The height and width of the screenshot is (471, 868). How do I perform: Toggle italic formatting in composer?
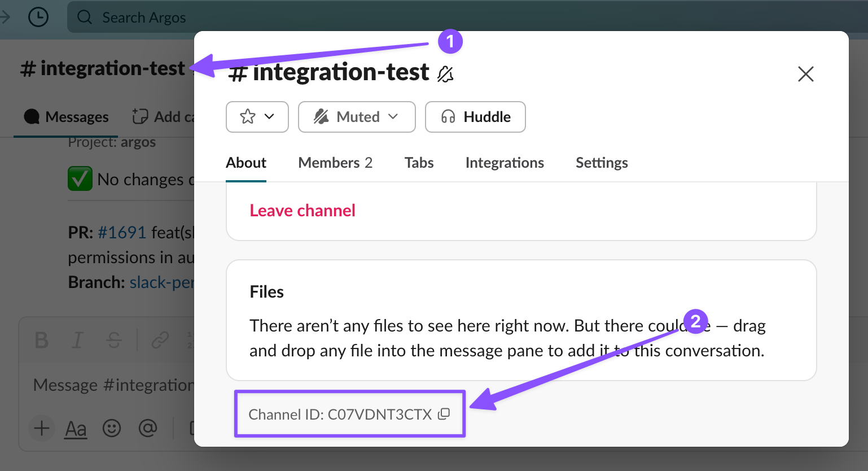pos(77,341)
